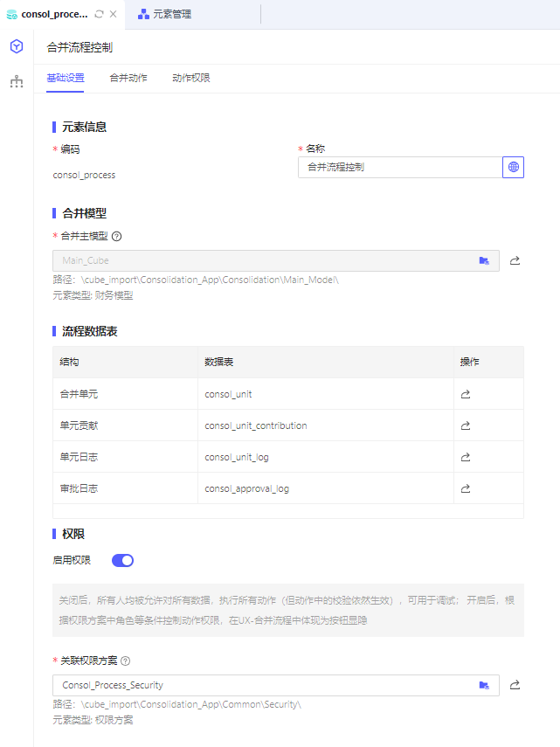The width and height of the screenshot is (560, 747).
Task: Open Main_Cube model via jump arrow icon
Action: (x=515, y=260)
